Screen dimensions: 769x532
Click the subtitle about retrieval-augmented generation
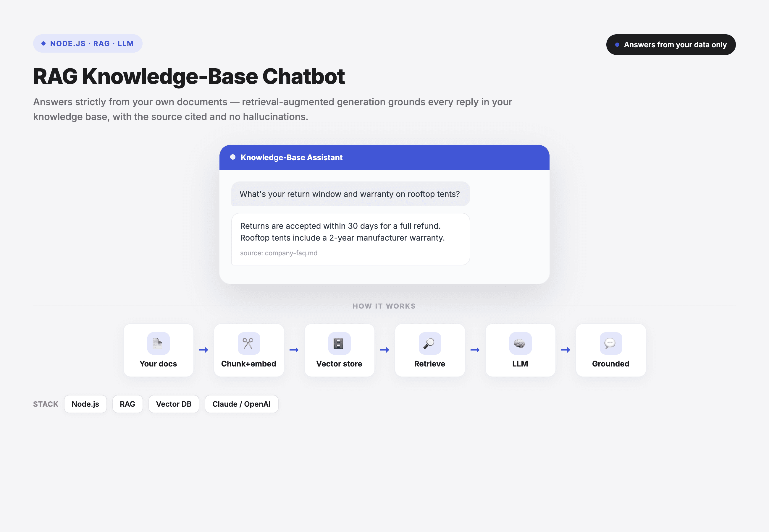[272, 109]
